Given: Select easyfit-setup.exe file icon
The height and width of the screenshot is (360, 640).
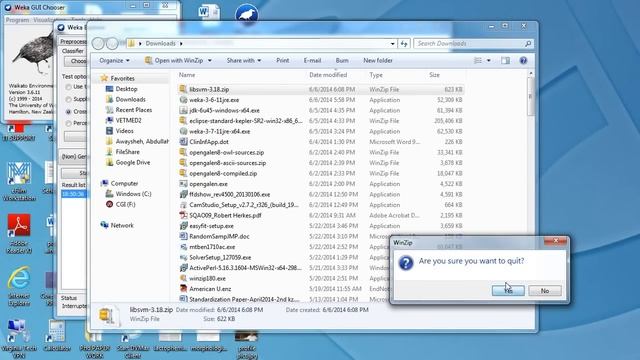Looking at the screenshot, I should [x=183, y=226].
